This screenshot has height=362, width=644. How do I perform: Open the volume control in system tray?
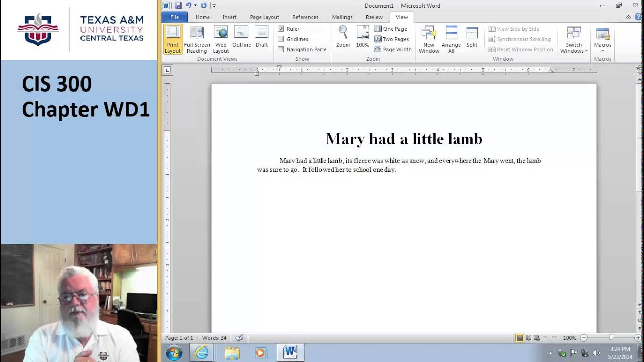pyautogui.click(x=597, y=353)
